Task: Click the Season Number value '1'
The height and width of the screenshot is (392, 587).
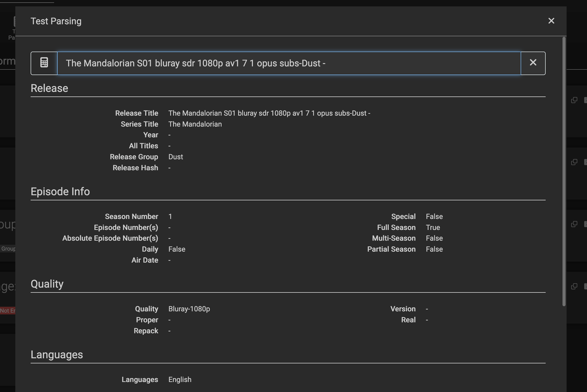Action: click(x=170, y=216)
